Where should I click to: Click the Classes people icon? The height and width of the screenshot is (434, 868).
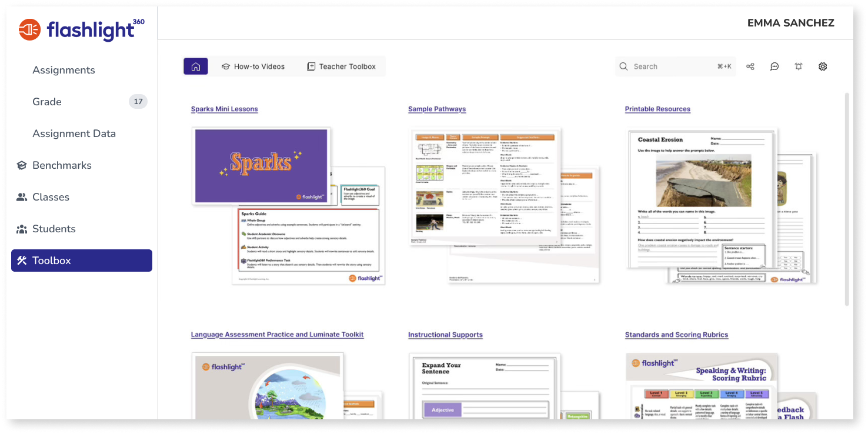(22, 197)
